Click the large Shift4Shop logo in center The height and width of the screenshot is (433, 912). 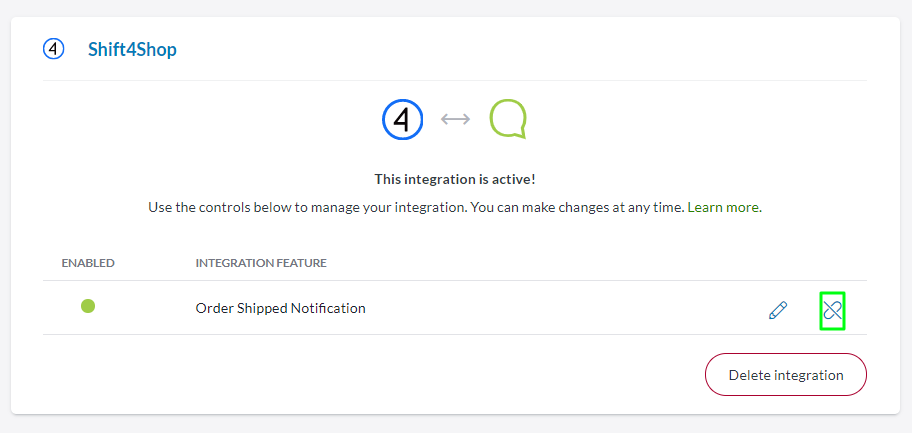click(x=402, y=119)
